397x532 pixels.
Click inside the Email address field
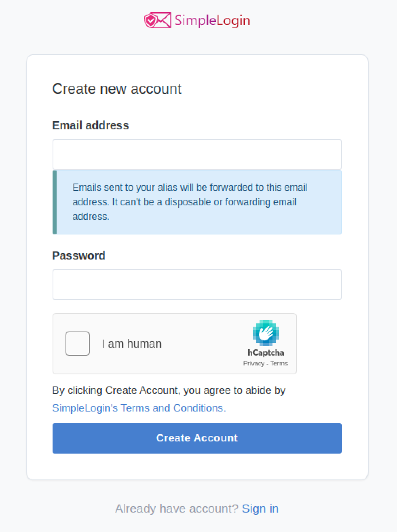(x=197, y=154)
